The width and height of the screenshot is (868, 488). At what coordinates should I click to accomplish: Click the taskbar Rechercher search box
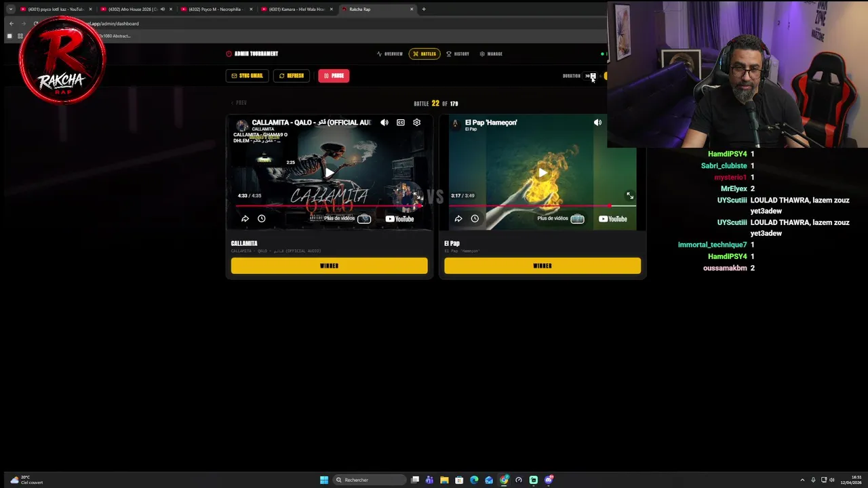point(370,480)
